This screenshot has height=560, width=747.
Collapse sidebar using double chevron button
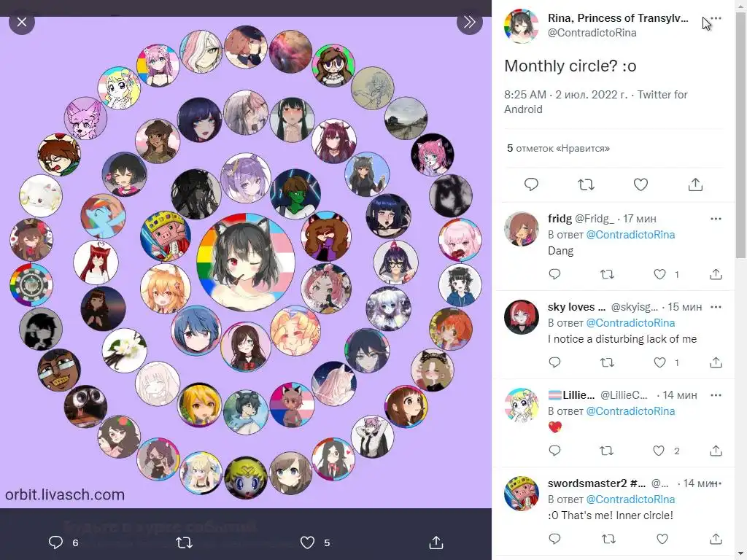(469, 22)
